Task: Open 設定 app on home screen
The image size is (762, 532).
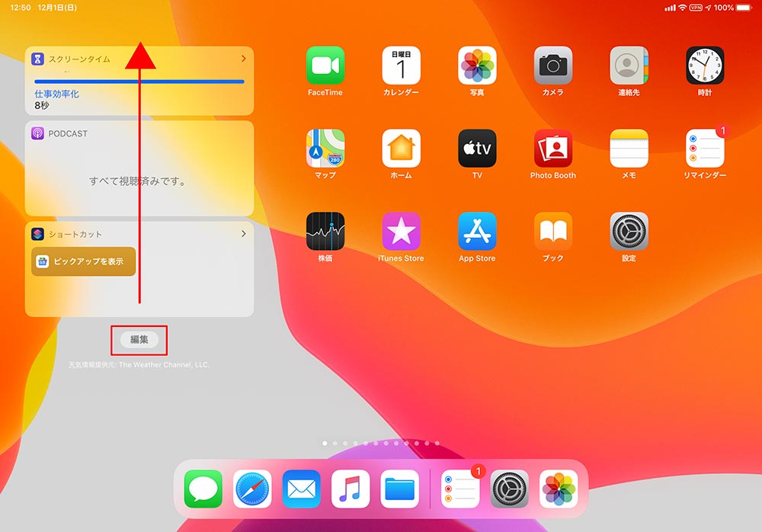Action: click(629, 232)
